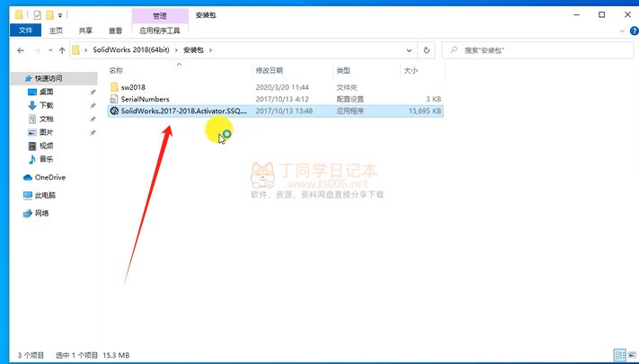Screen dimensions: 639x364
Task: Sort by the 大小 column header
Action: pyautogui.click(x=411, y=70)
